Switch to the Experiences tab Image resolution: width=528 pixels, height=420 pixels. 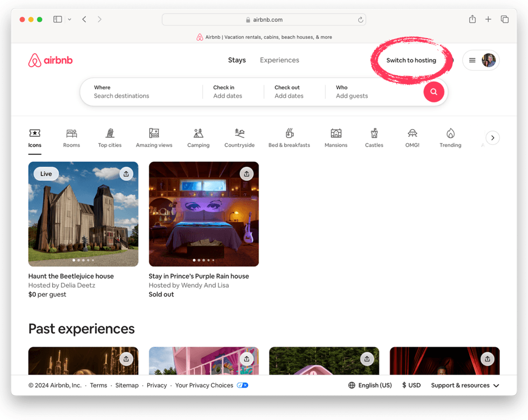point(280,60)
